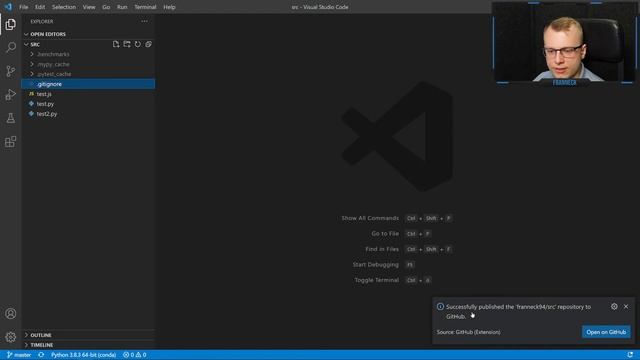The image size is (640, 360).
Task: Expand the Timeline section
Action: (88, 345)
